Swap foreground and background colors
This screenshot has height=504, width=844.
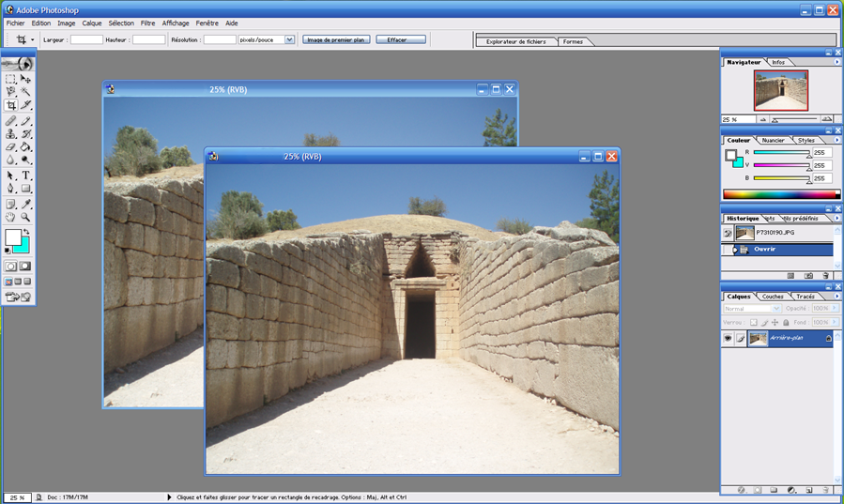pos(26,232)
